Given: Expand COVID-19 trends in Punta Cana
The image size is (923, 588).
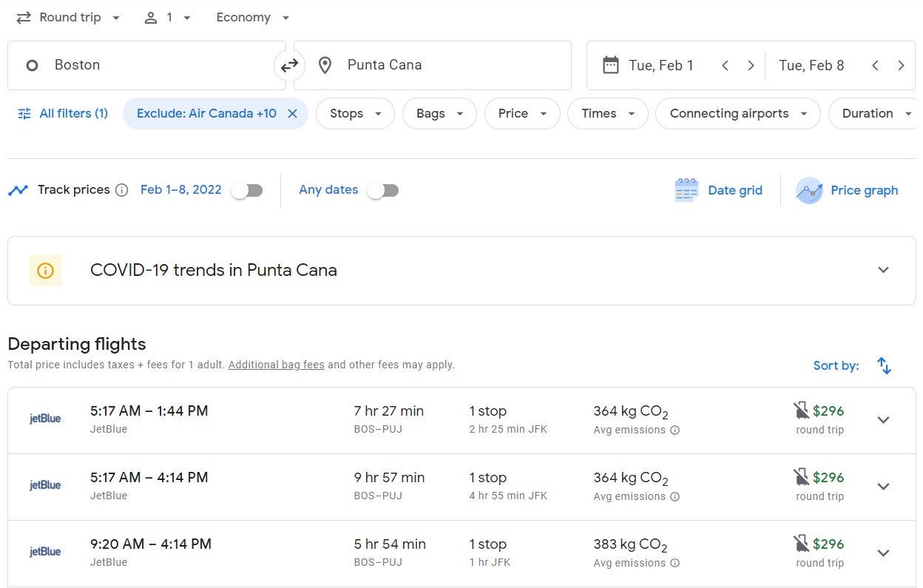Looking at the screenshot, I should [x=883, y=270].
